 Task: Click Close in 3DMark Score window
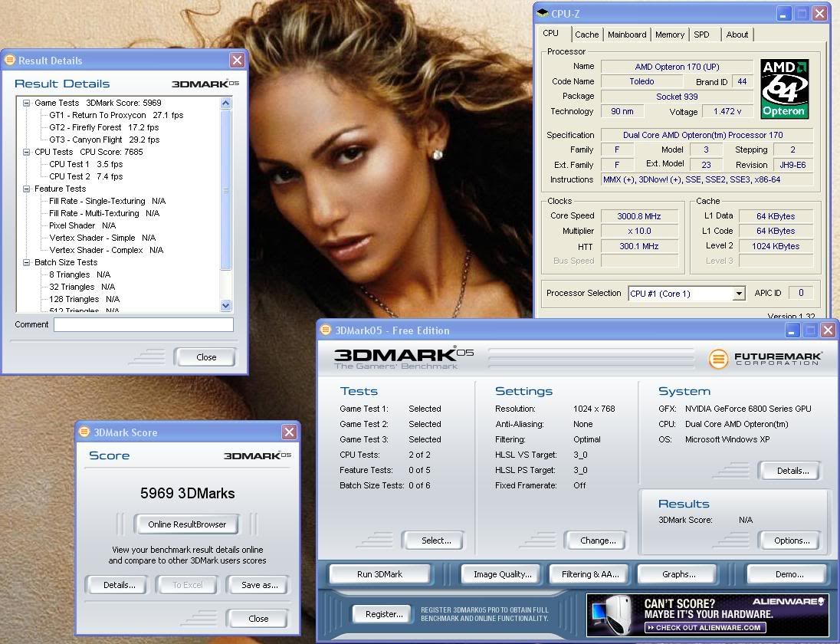click(258, 619)
